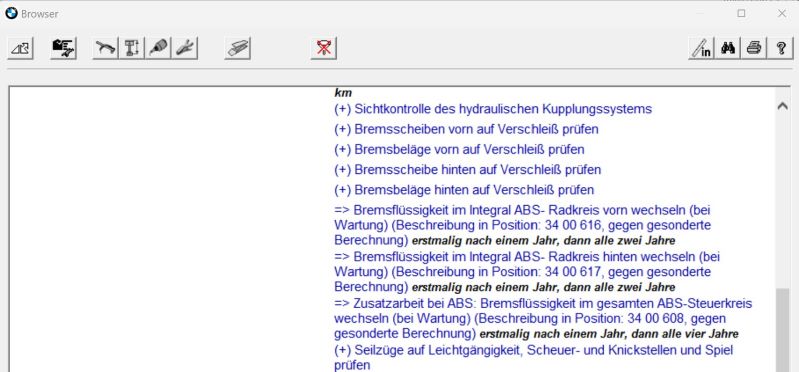Click the BMW logo in title bar
Screen dimensions: 799x372
pos(11,13)
